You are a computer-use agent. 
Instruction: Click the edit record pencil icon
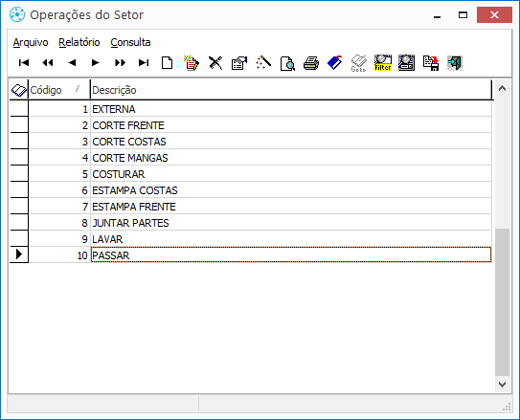click(x=192, y=62)
